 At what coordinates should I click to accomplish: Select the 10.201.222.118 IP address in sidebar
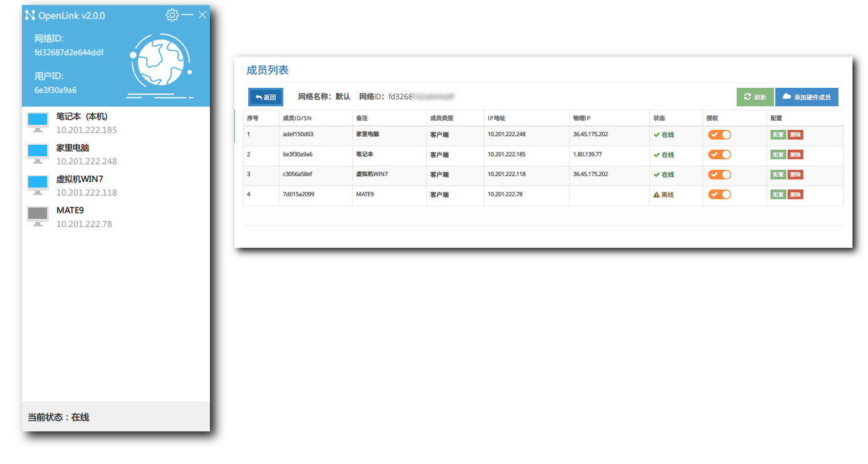coord(86,192)
